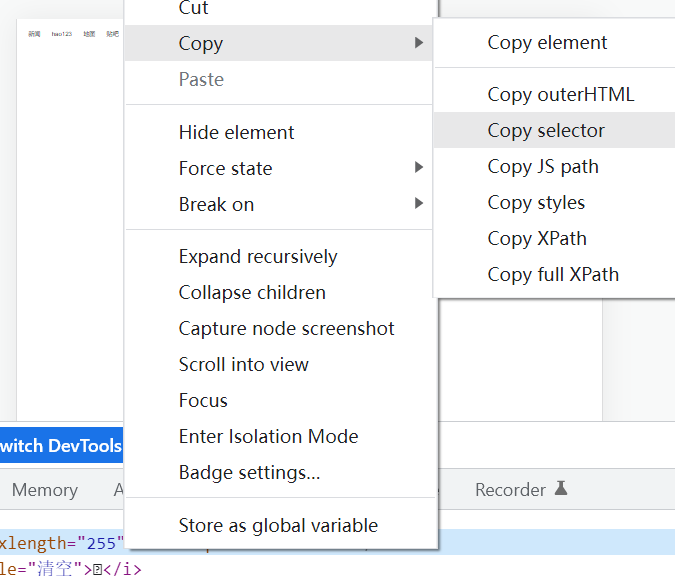Expand the Force state submenu arrow
Screen dimensions: 675x576
click(x=418, y=168)
